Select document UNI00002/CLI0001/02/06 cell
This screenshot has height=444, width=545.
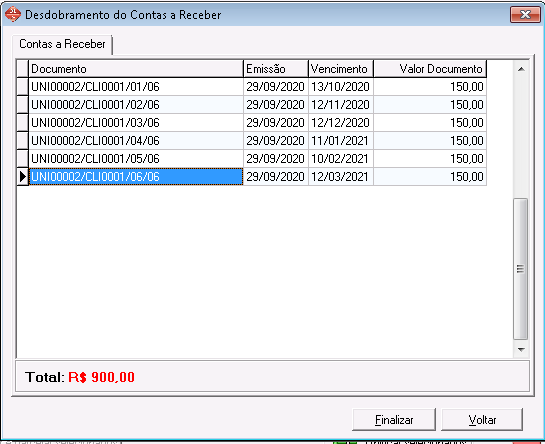[136, 105]
